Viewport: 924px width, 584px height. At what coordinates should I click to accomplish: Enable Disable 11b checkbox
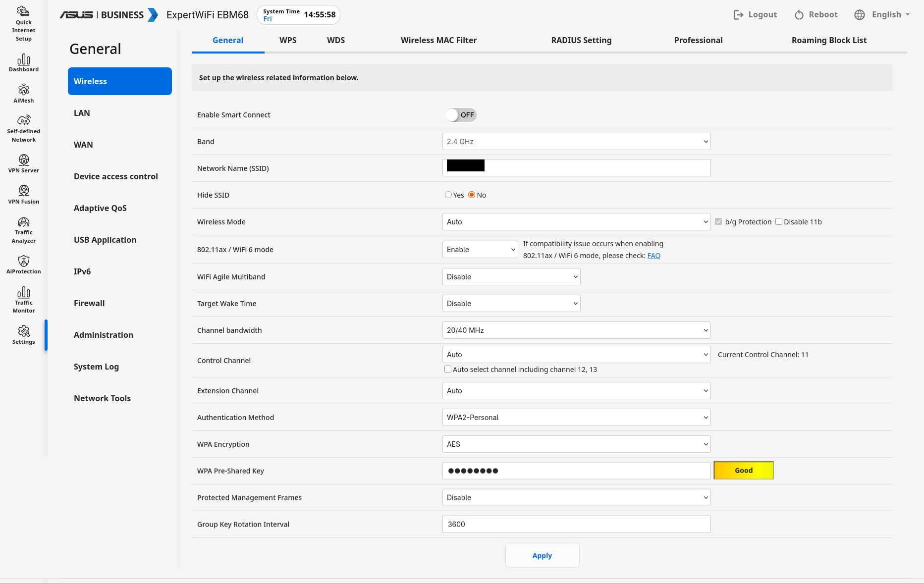(x=779, y=221)
